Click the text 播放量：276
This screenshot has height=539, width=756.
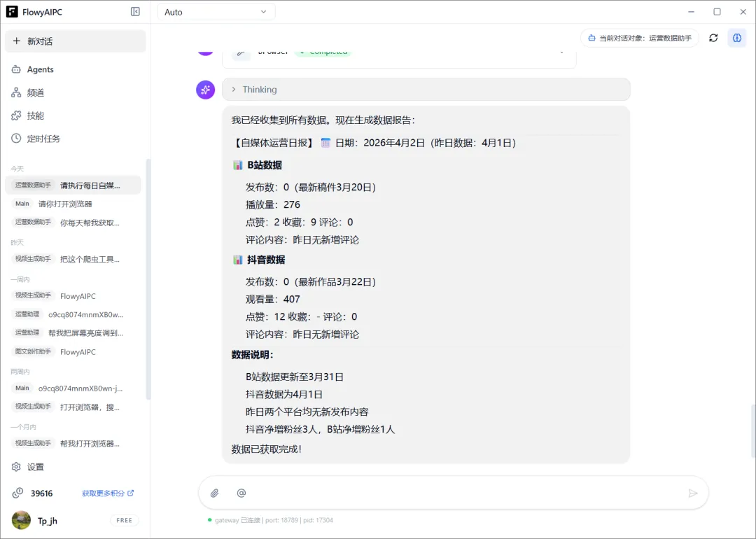pos(273,204)
